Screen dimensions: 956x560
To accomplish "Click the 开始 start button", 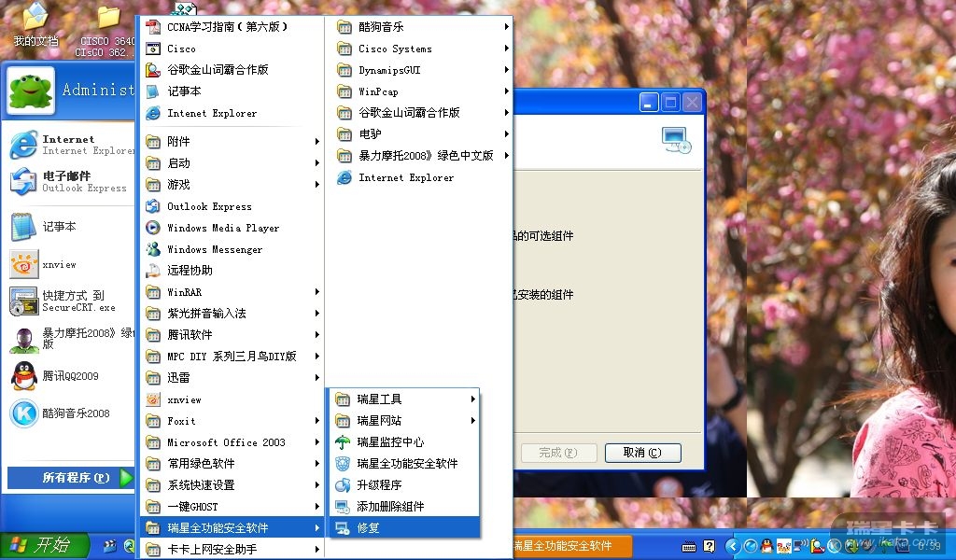I will [x=44, y=545].
